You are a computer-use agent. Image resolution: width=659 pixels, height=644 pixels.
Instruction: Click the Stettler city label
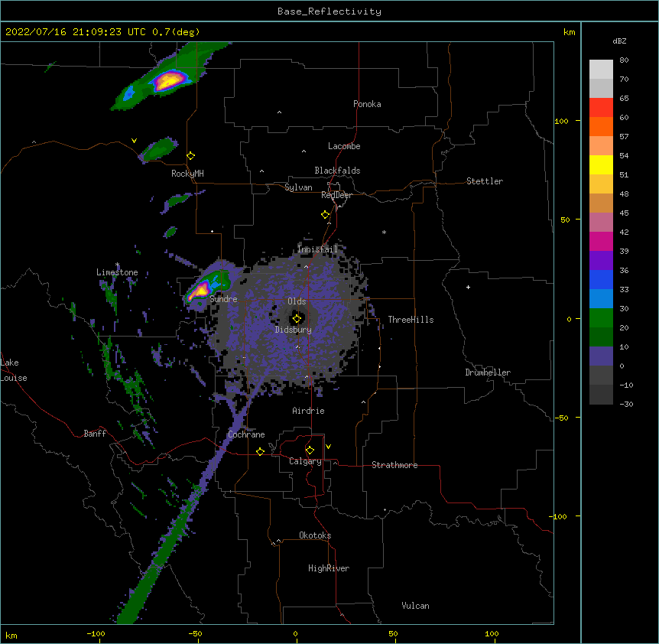coord(485,181)
